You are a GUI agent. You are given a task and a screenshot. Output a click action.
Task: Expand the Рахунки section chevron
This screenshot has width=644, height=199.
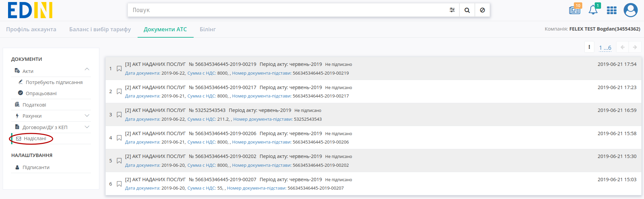pos(87,116)
